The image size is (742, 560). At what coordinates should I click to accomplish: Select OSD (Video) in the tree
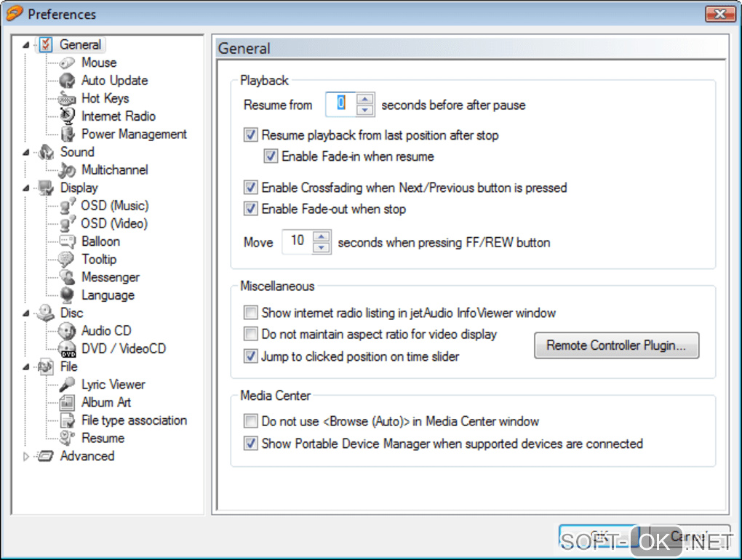[113, 223]
